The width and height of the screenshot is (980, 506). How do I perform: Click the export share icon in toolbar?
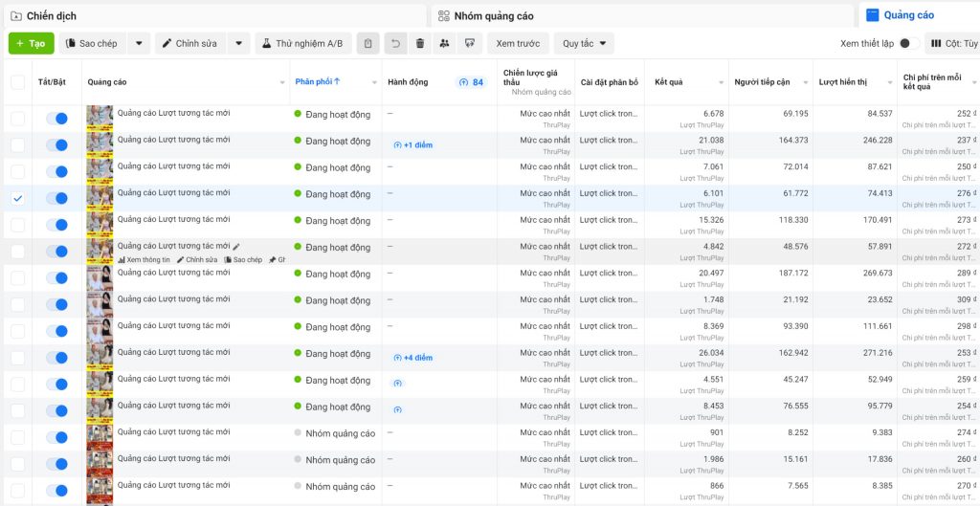click(469, 44)
